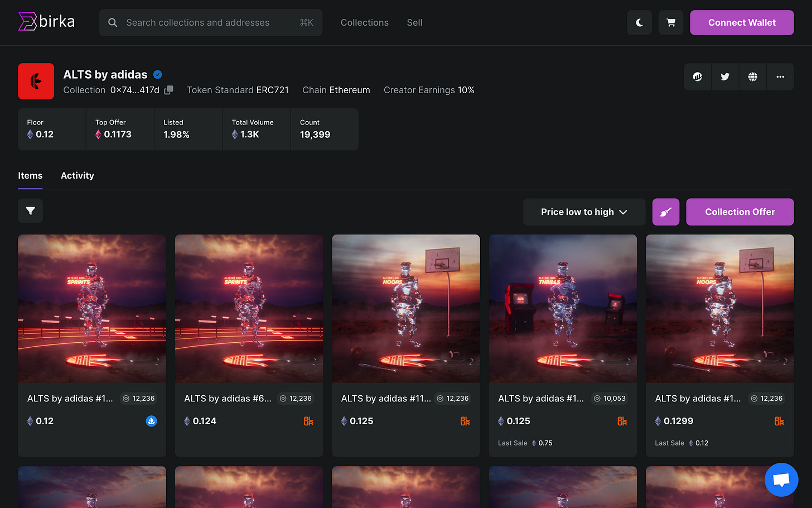Click the sweep broom button

[x=666, y=212]
